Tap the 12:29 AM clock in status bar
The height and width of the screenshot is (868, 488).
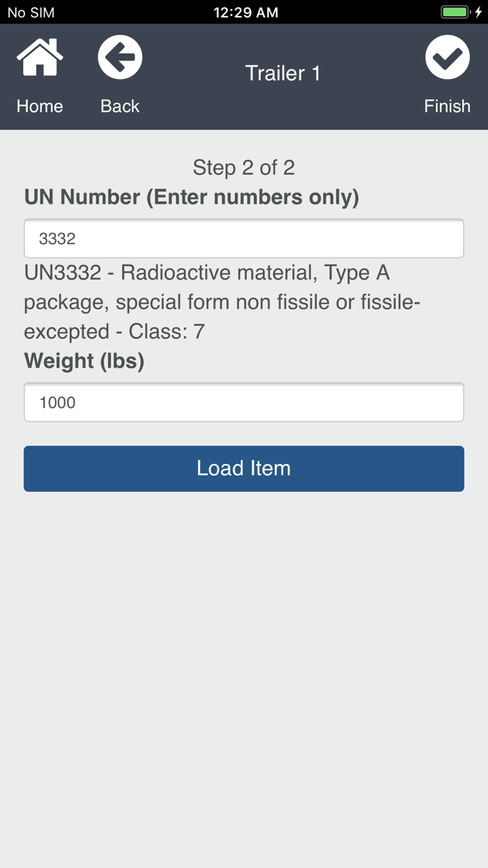245,11
